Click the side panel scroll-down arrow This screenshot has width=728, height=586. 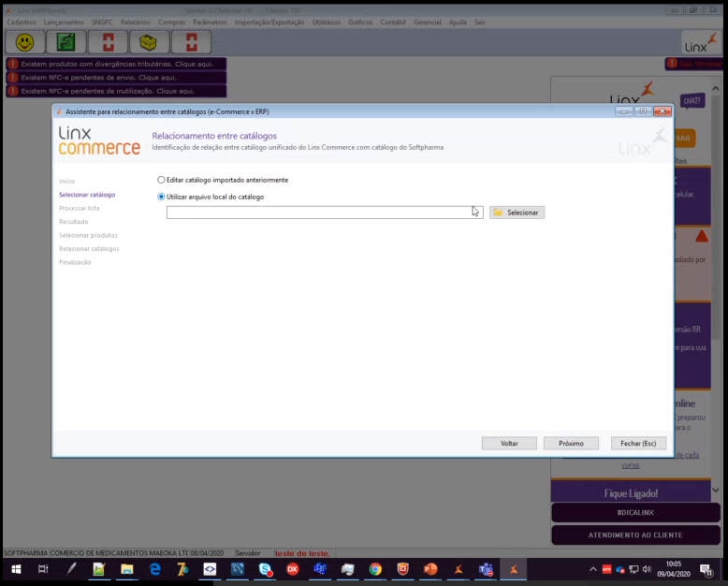[x=716, y=490]
